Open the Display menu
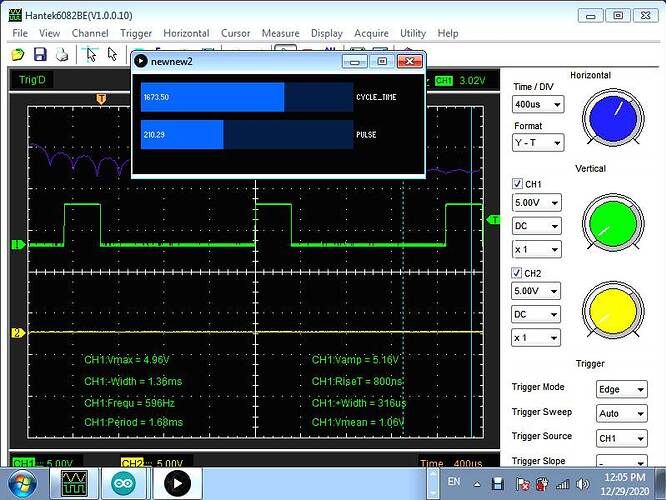Viewport: 666px width, 500px height. pos(327,33)
